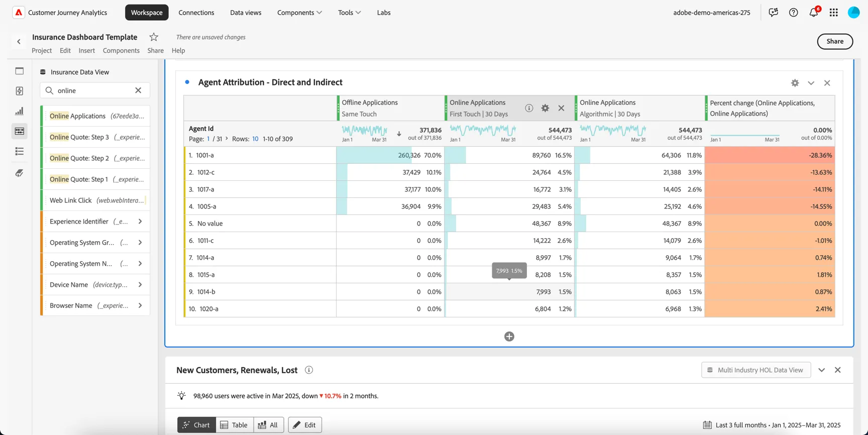The height and width of the screenshot is (435, 868).
Task: Clear the component search text
Action: pos(138,90)
